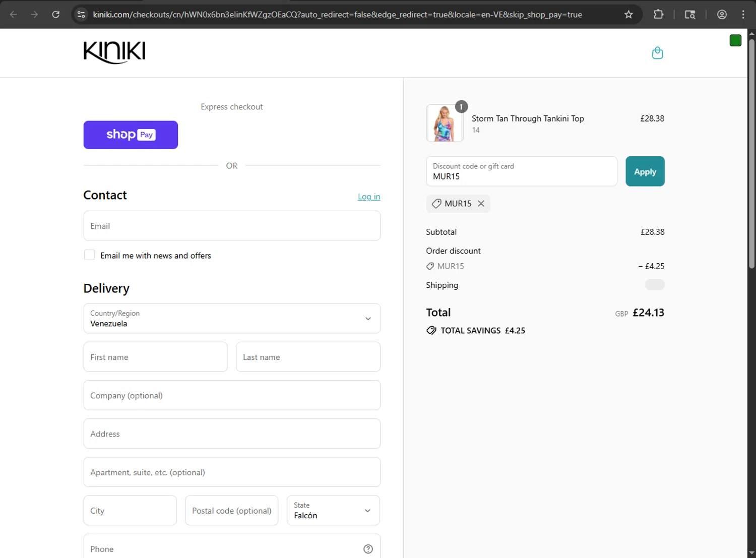This screenshot has width=756, height=558.
Task: Open the tab search icon in toolbar
Action: 690,15
